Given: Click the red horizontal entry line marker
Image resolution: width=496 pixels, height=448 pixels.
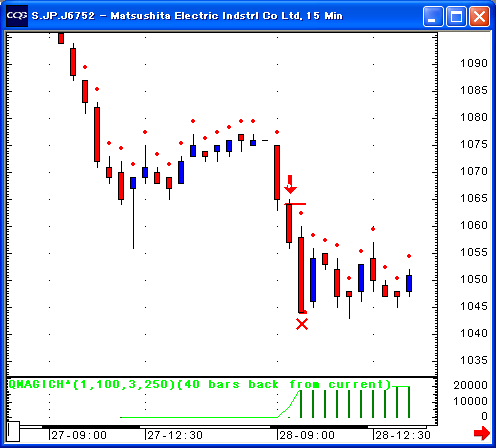Looking at the screenshot, I should [x=295, y=204].
